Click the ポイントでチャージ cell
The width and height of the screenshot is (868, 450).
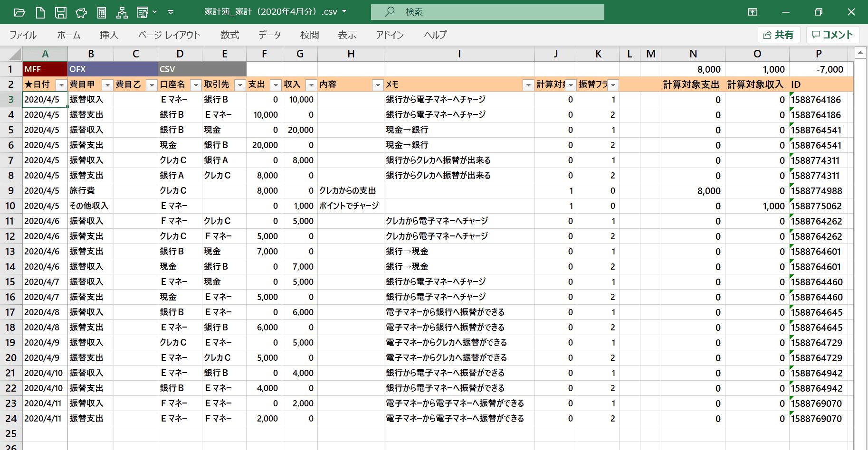click(x=351, y=206)
